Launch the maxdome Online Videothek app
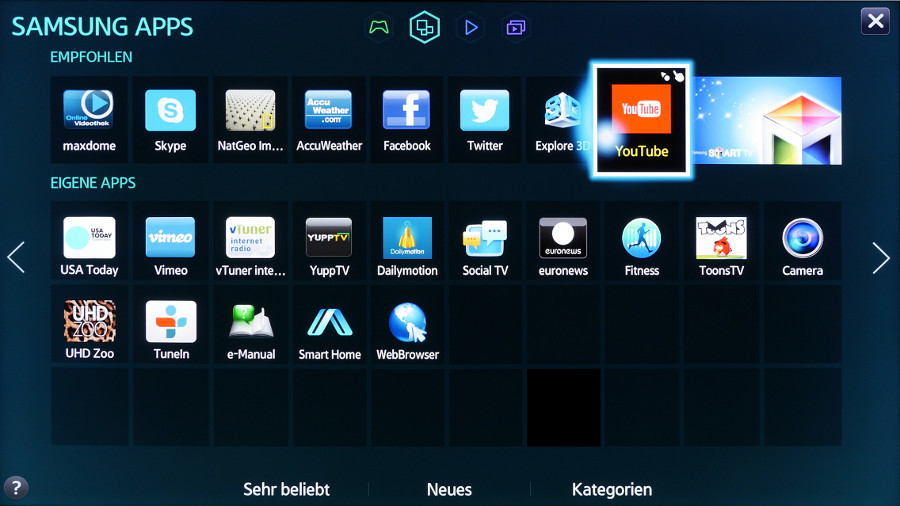This screenshot has height=506, width=900. point(89,119)
